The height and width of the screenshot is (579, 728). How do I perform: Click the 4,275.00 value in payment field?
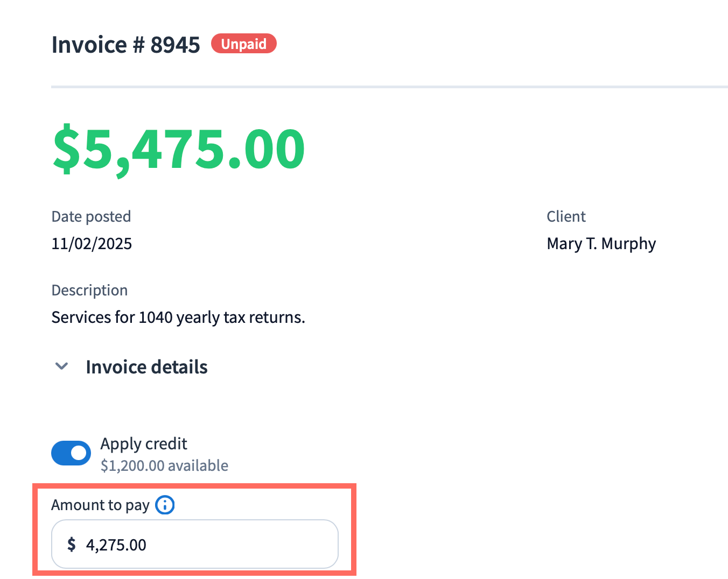point(116,545)
